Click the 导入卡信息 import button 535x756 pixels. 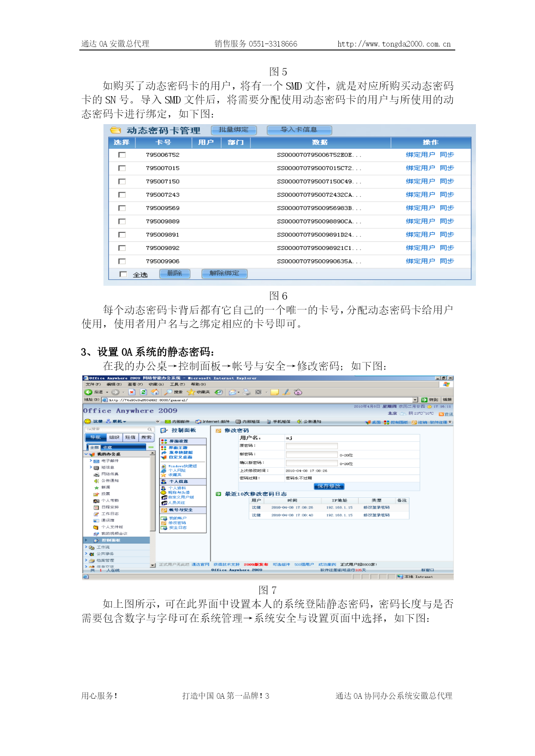(x=299, y=130)
